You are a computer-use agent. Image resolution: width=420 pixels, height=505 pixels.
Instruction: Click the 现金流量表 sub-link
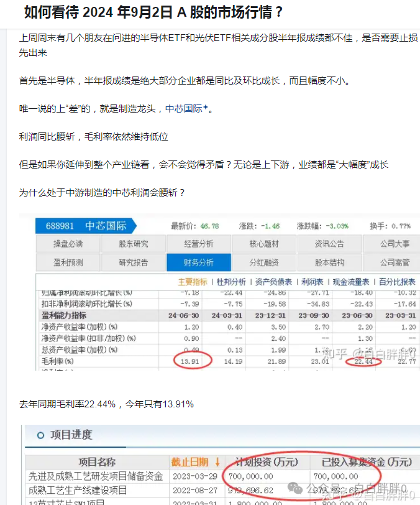coord(351,282)
